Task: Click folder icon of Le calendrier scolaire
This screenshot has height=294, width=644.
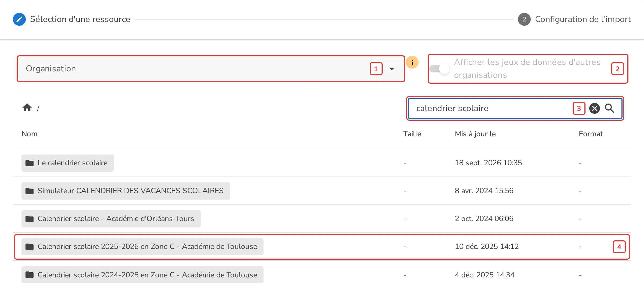Action: click(x=30, y=163)
